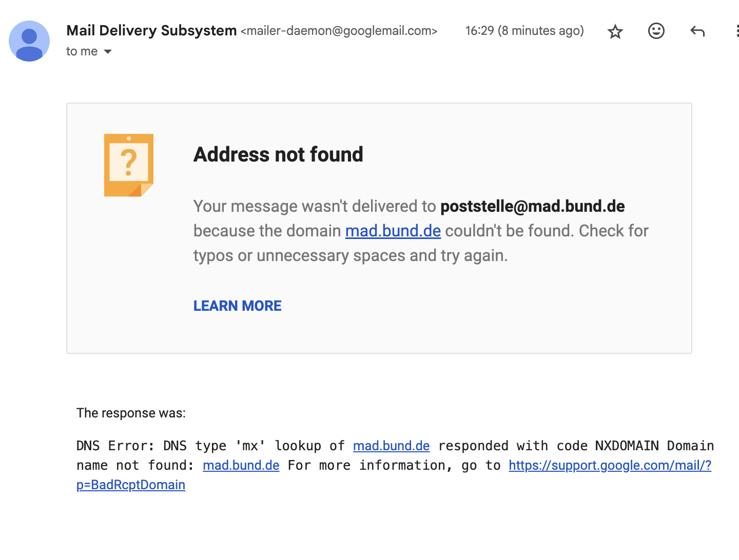This screenshot has height=560, width=739.
Task: Click the "Address not found" heading
Action: click(x=278, y=154)
